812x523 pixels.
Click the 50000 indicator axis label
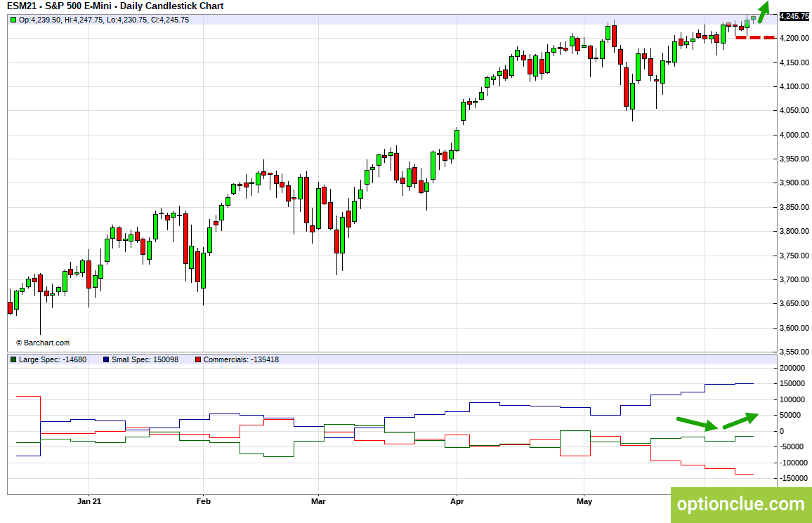pyautogui.click(x=790, y=415)
